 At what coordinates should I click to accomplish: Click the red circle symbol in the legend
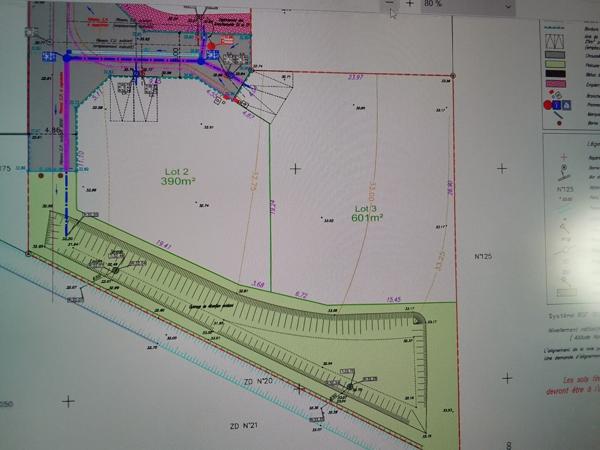pos(549,104)
